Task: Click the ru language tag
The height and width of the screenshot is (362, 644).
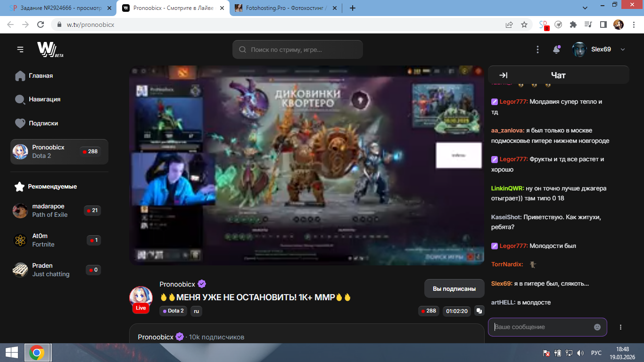Action: 196,311
